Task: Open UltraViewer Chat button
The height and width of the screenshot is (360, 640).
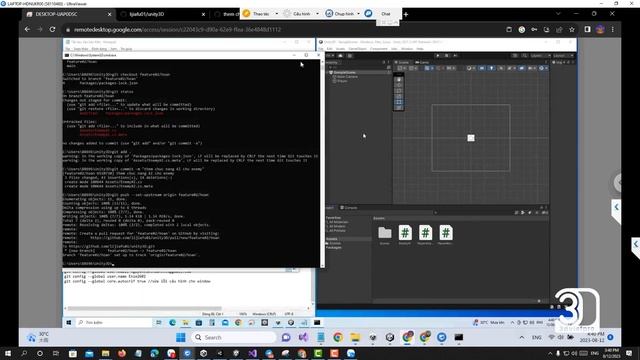Action: pyautogui.click(x=382, y=13)
